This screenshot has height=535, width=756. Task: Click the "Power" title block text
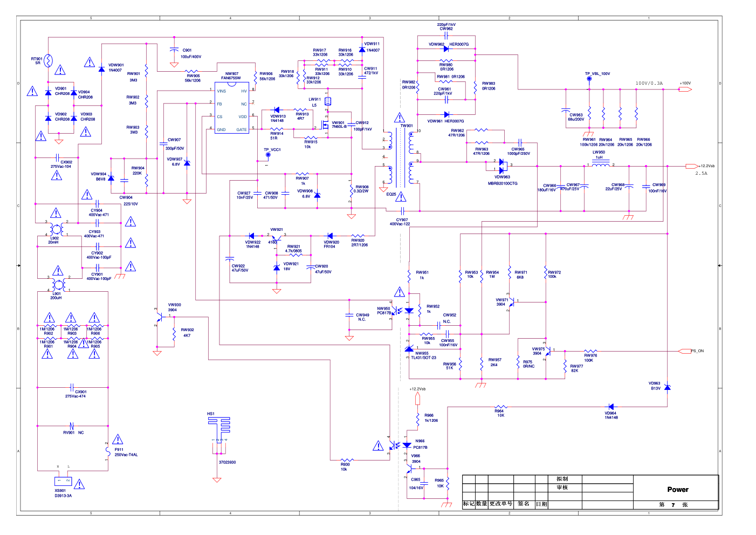pos(678,490)
